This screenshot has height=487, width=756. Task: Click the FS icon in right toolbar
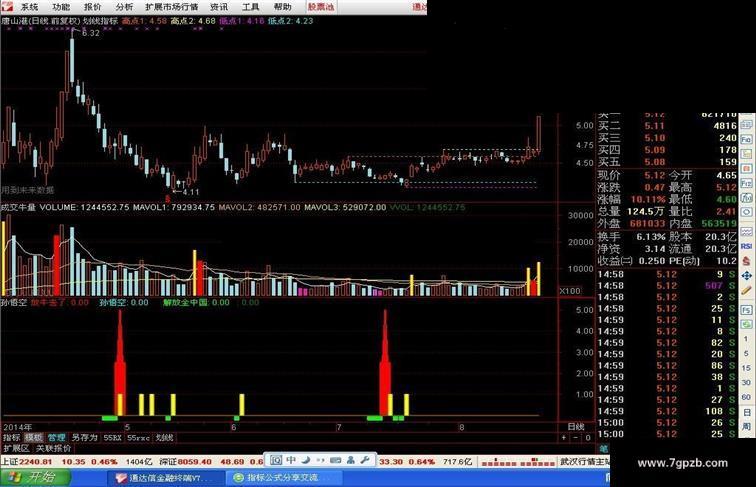(x=746, y=310)
